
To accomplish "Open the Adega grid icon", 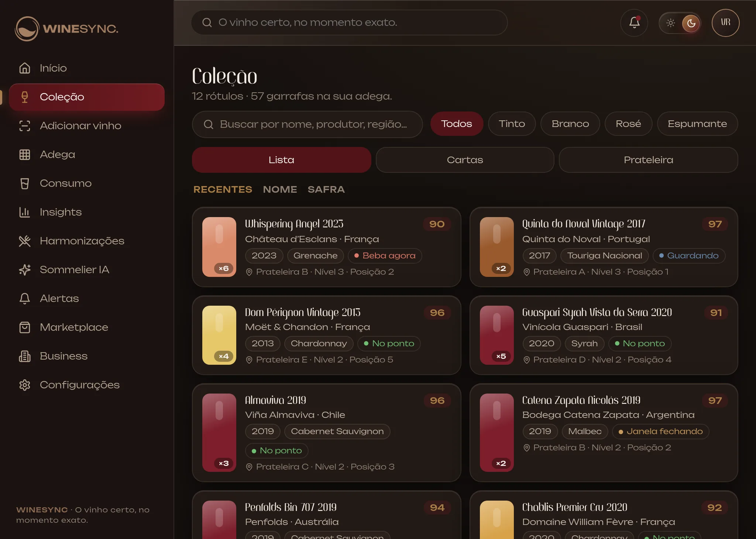I will pyautogui.click(x=25, y=154).
